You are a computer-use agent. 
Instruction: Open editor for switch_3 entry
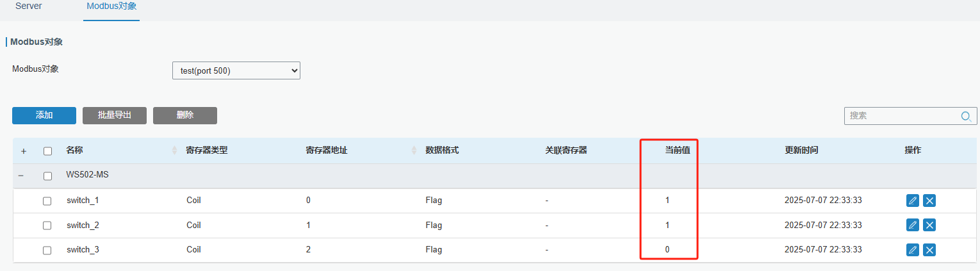pyautogui.click(x=913, y=250)
